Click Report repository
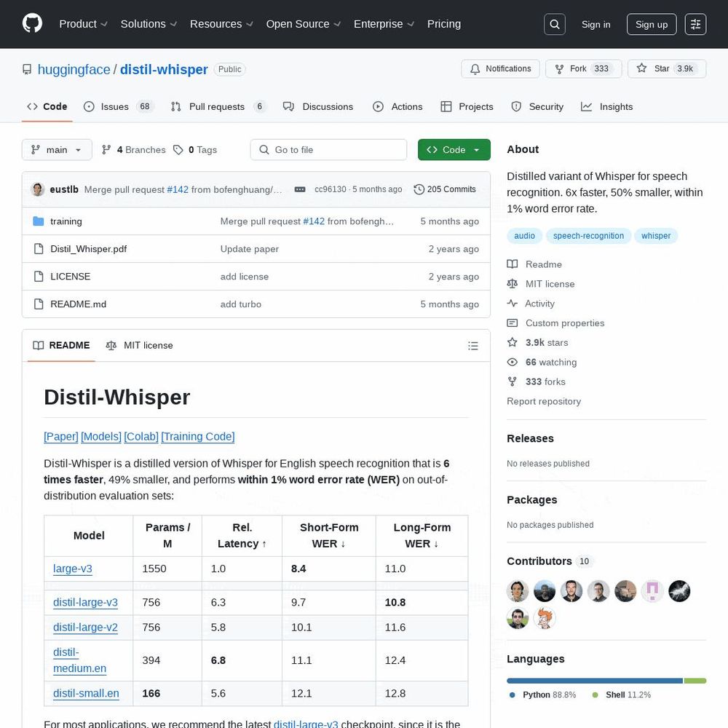 (544, 401)
